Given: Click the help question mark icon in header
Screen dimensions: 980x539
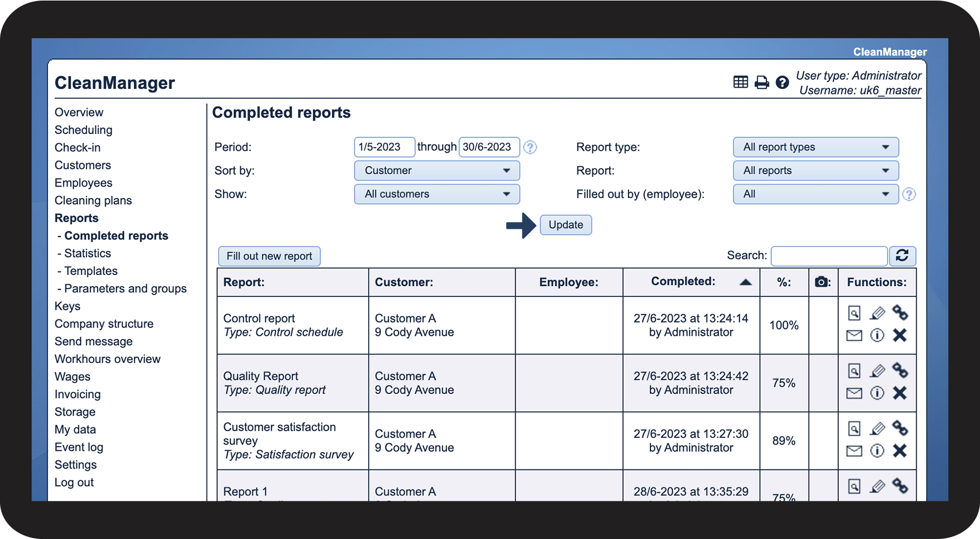Looking at the screenshot, I should pyautogui.click(x=782, y=83).
